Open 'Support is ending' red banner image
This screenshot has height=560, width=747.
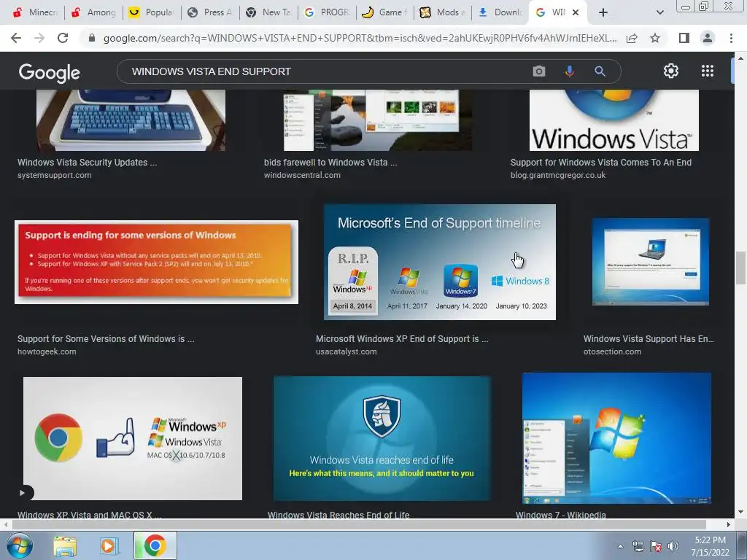coord(156,262)
